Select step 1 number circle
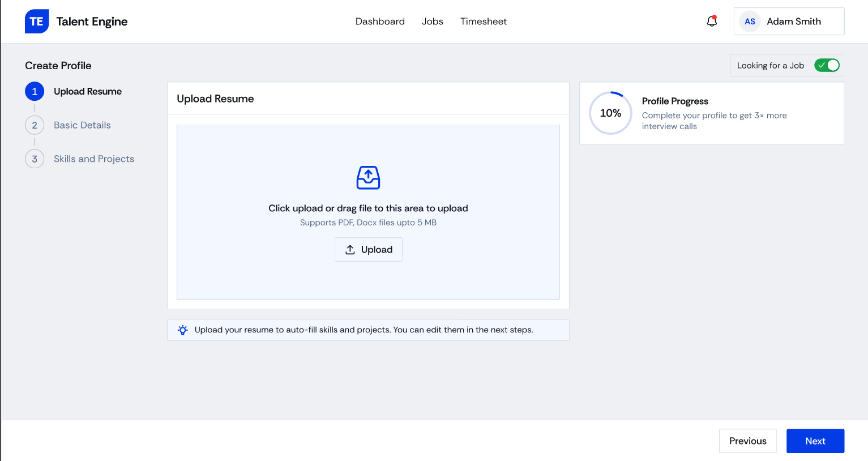 (x=35, y=91)
